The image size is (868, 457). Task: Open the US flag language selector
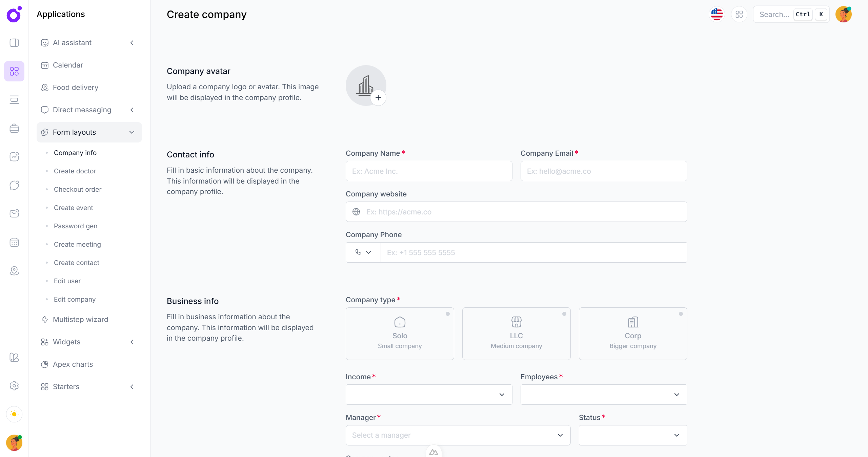(716, 14)
